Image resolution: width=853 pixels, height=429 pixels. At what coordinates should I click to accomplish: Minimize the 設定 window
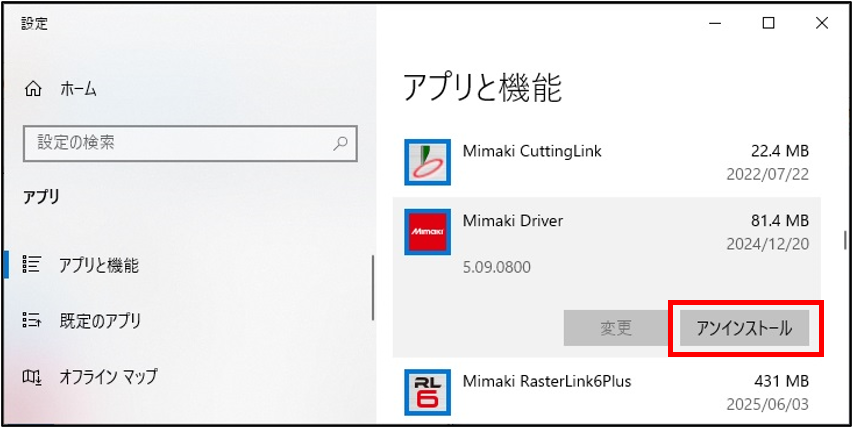pyautogui.click(x=714, y=23)
